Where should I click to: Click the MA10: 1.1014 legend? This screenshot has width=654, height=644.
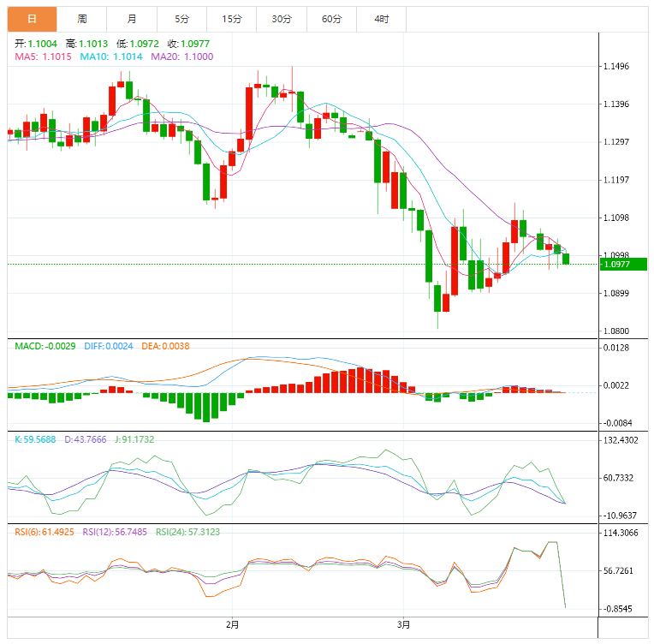(x=111, y=57)
